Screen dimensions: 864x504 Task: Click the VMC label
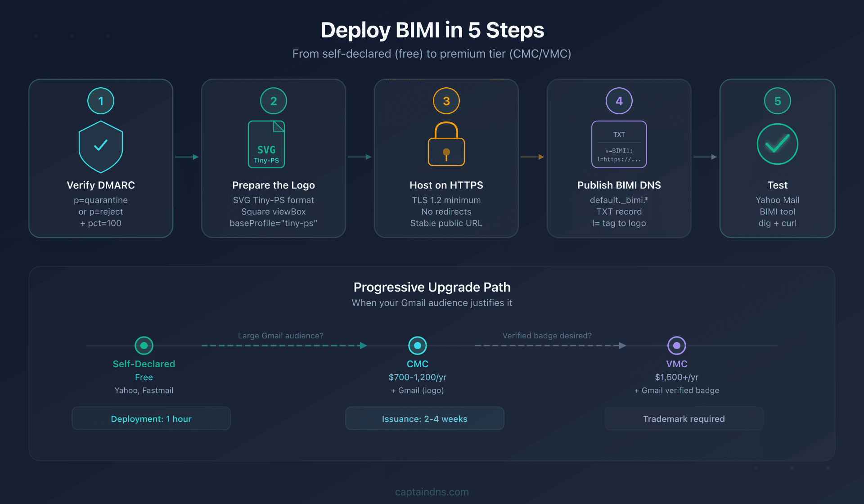coord(677,364)
